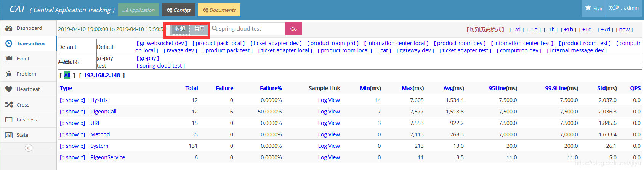Select the gc-websocket-dev domain
Viewport: 644px width, 170px height.
[162, 43]
